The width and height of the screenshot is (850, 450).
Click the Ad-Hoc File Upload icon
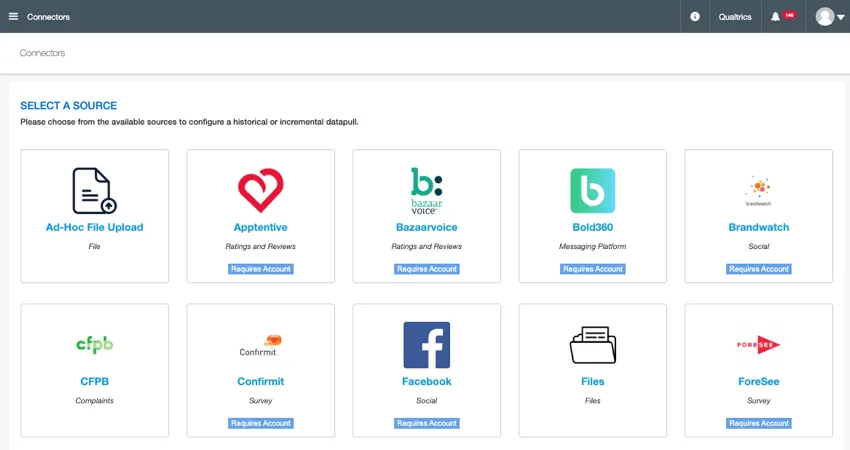click(x=94, y=190)
